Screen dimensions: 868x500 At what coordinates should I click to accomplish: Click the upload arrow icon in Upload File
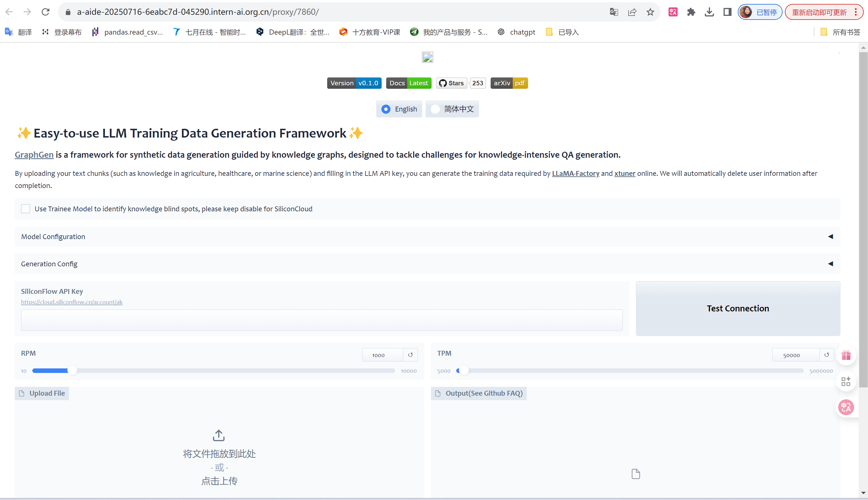pyautogui.click(x=219, y=435)
